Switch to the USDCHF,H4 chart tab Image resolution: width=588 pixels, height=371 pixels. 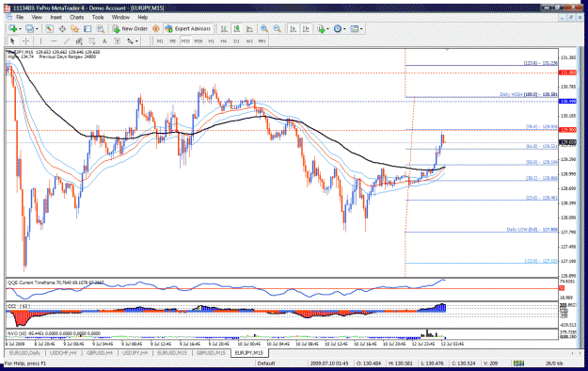tap(63, 353)
